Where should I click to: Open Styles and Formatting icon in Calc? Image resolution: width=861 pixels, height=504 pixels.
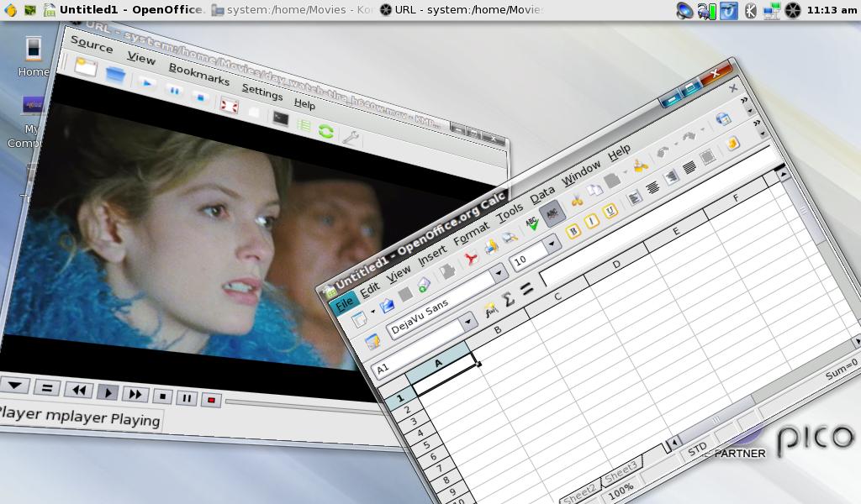[372, 341]
